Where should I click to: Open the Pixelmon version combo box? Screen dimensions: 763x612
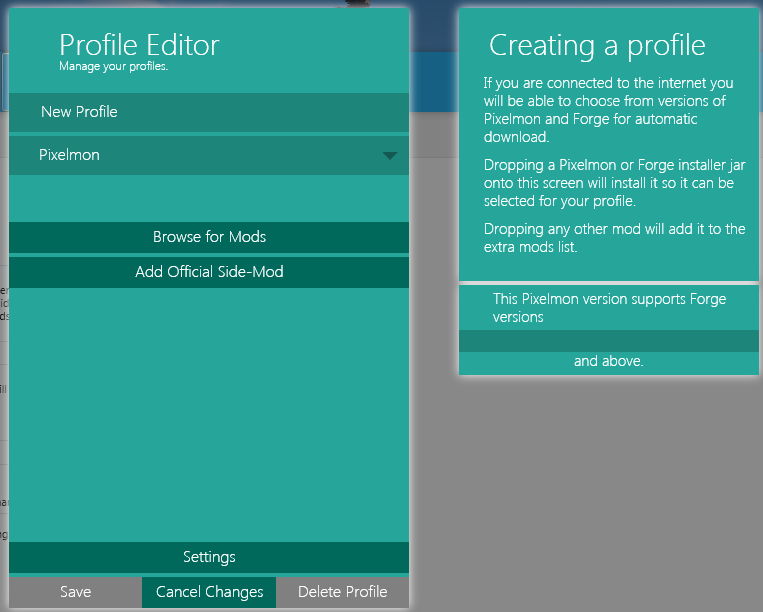click(209, 155)
